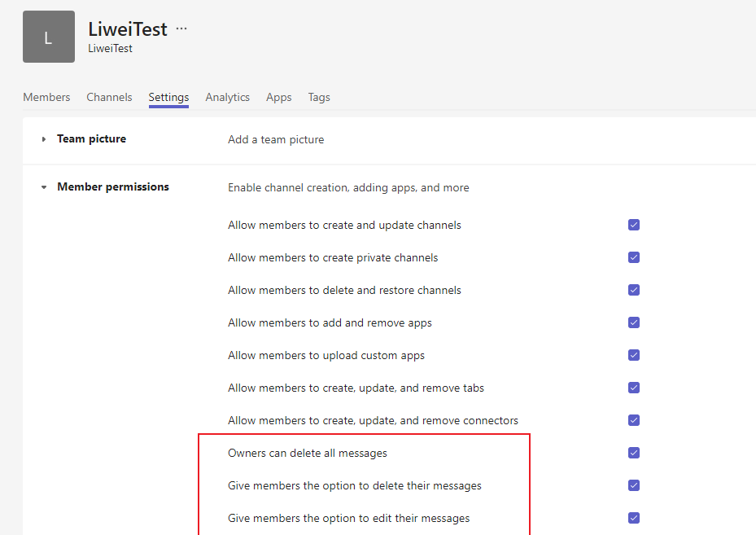This screenshot has width=756, height=535.
Task: Toggle members option to delete their messages
Action: coord(634,485)
